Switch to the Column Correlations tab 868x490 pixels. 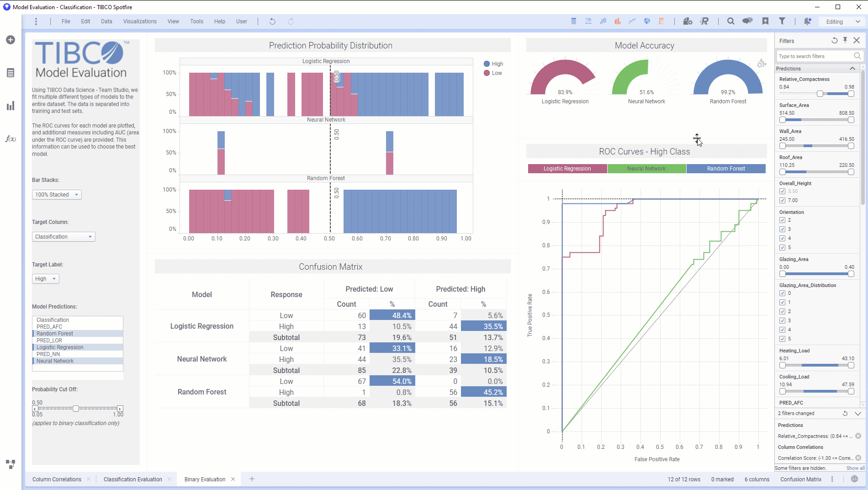[x=56, y=479]
